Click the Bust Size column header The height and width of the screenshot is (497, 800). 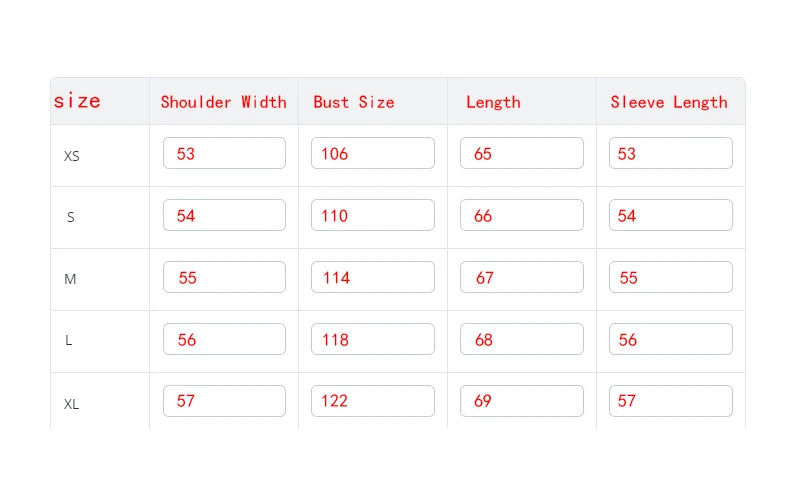354,102
